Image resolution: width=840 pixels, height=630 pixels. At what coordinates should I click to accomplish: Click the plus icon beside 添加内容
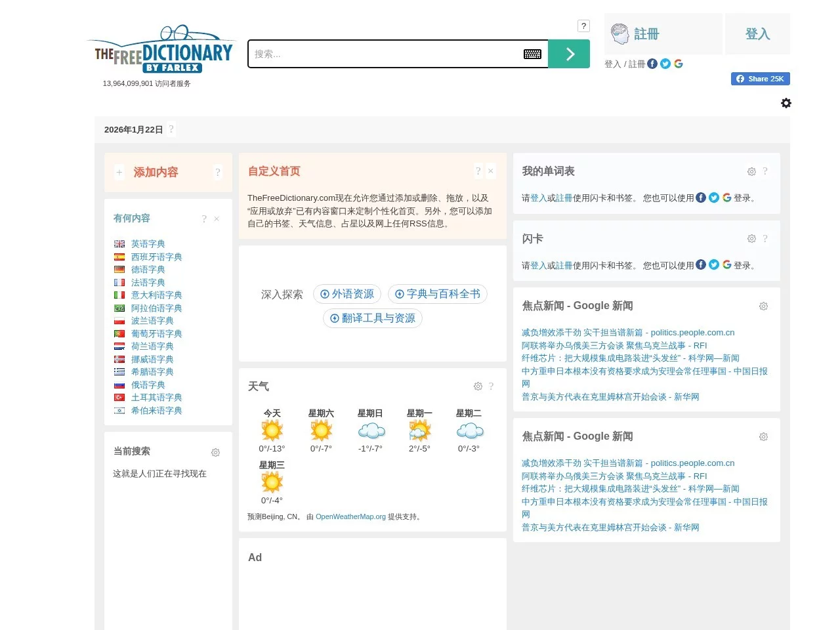point(119,173)
